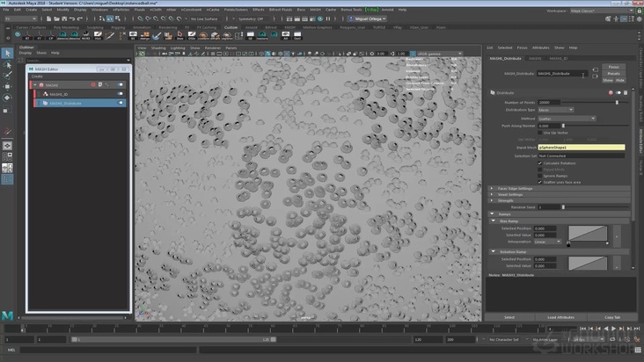Jump to end of playback range
The image size is (644, 362).
tap(637, 329)
